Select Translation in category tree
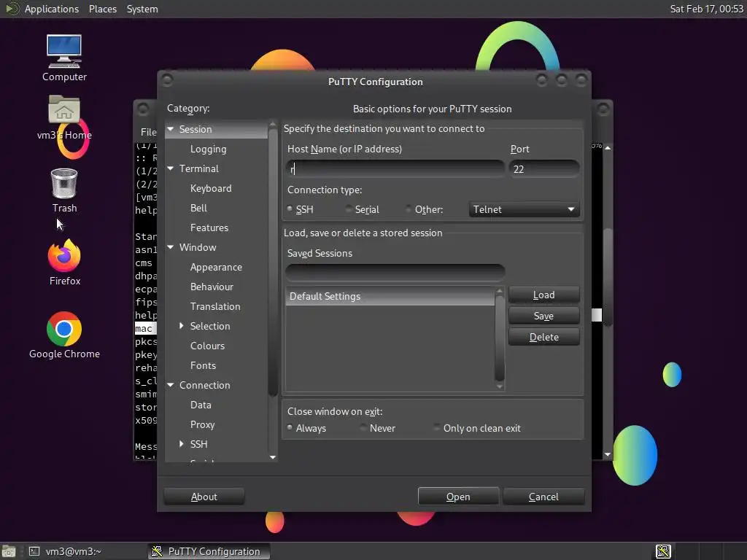 tap(215, 306)
